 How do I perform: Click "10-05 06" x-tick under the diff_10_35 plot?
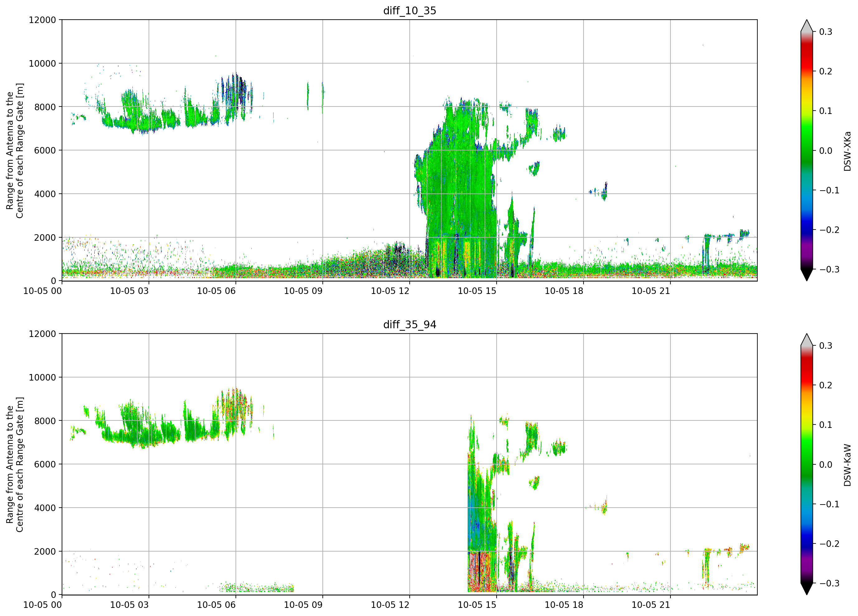click(x=217, y=291)
